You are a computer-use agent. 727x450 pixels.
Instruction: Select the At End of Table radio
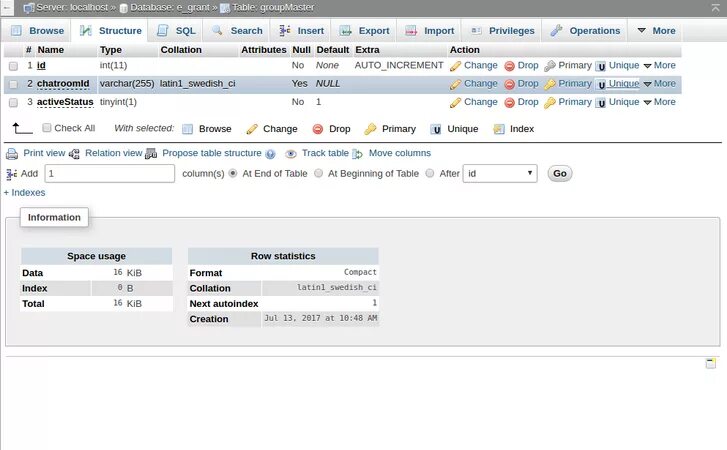point(233,173)
